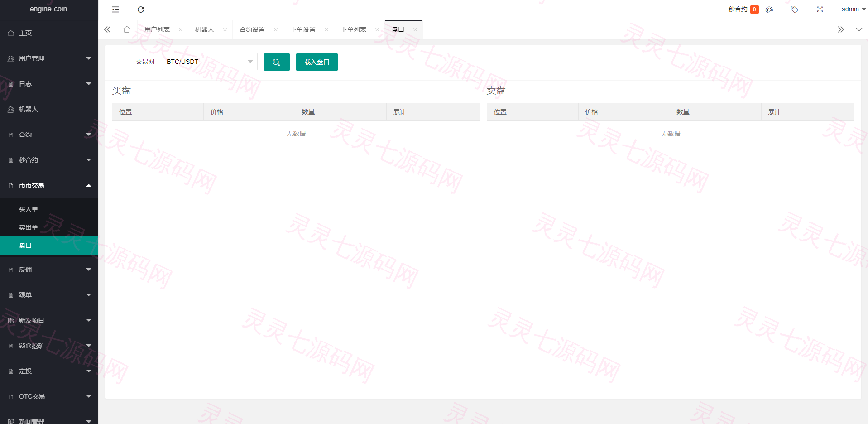Expand the 合约 sidebar menu
The width and height of the screenshot is (868, 424).
[x=49, y=135]
